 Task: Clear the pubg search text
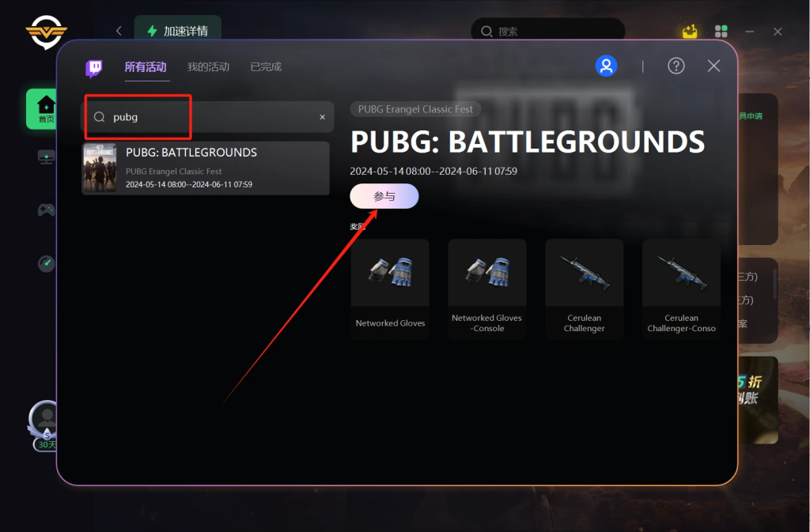323,117
